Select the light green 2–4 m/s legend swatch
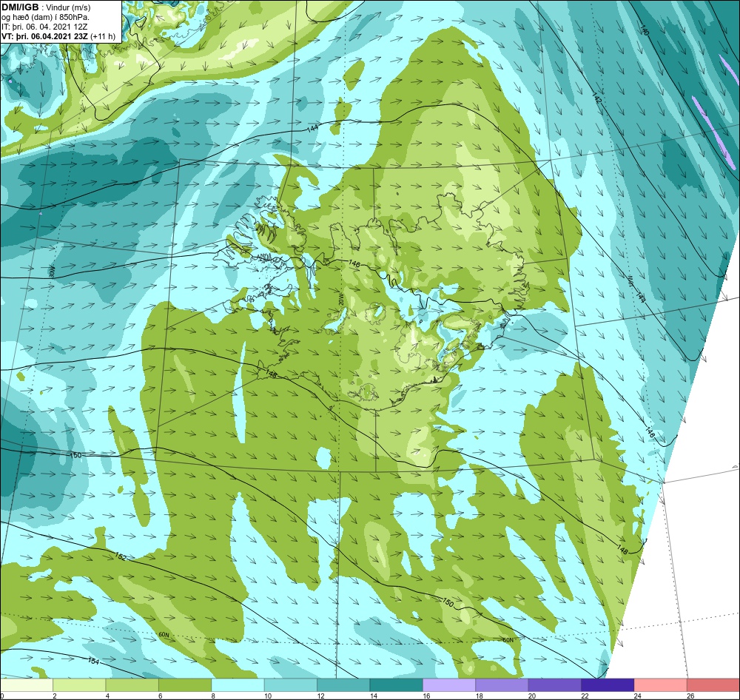 [79, 685]
